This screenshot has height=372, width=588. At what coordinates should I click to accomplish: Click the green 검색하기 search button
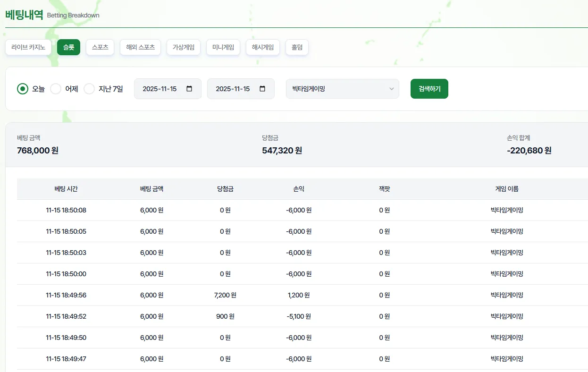click(429, 89)
